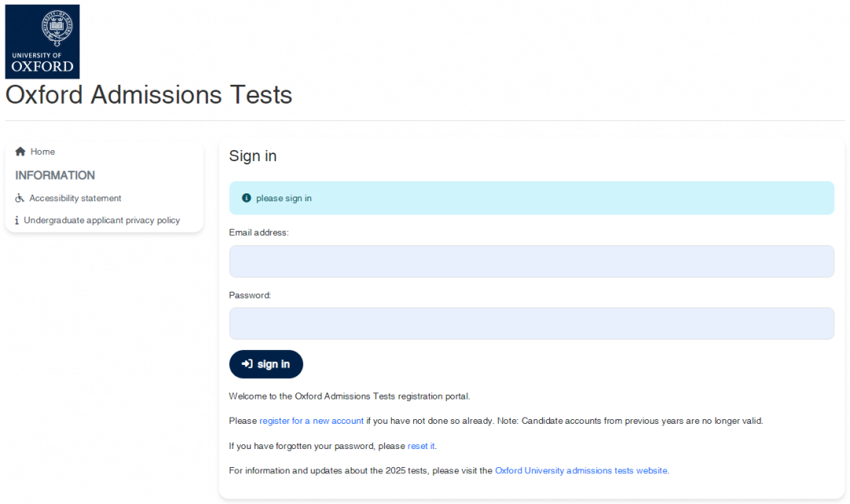Image resolution: width=850 pixels, height=504 pixels.
Task: Visit the Oxford University admissions tests website link
Action: [581, 470]
